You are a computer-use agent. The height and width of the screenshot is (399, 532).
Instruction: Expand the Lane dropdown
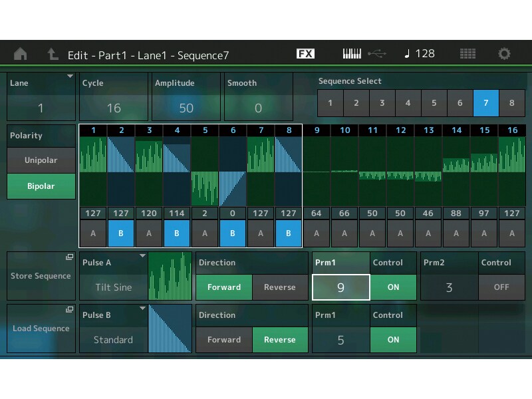point(41,96)
